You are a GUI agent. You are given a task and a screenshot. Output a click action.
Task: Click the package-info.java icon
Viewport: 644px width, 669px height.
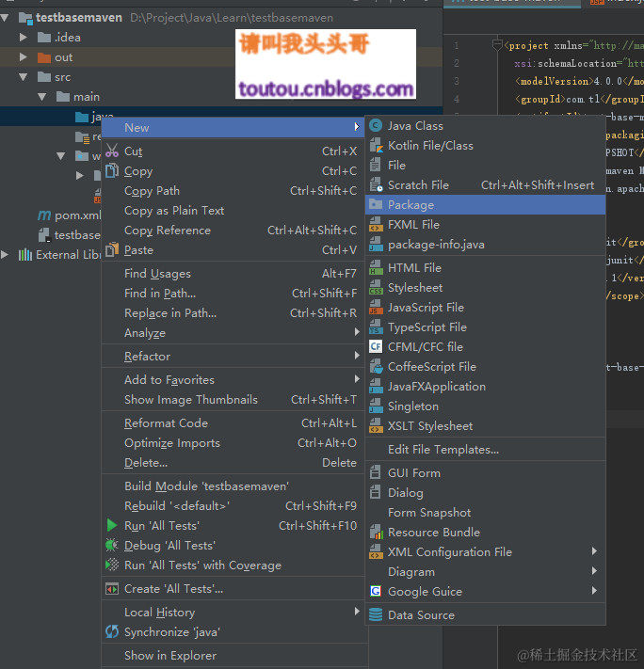click(x=376, y=244)
